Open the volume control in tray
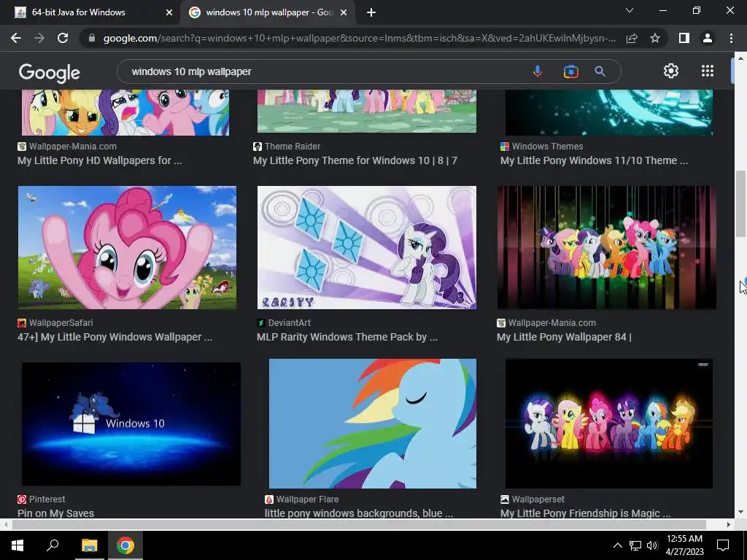 (x=652, y=545)
